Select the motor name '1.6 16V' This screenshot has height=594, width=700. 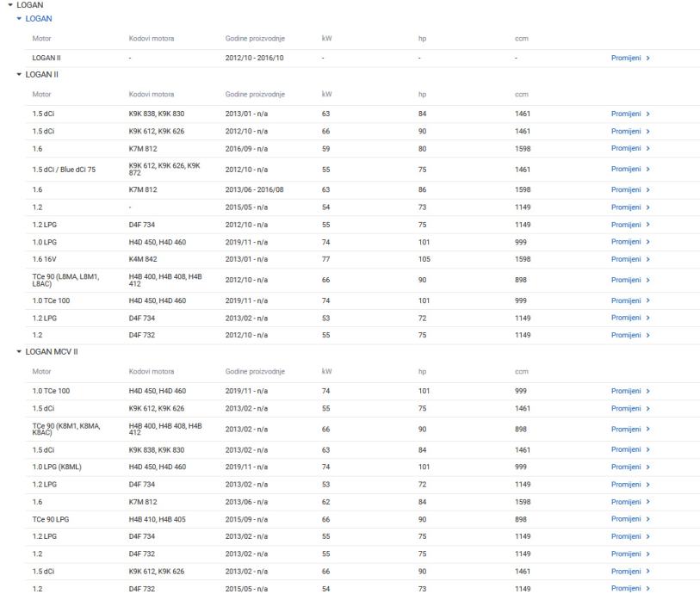44,259
